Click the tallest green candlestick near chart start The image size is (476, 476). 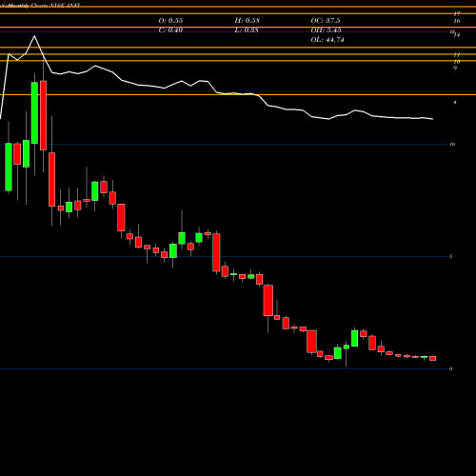[34, 112]
